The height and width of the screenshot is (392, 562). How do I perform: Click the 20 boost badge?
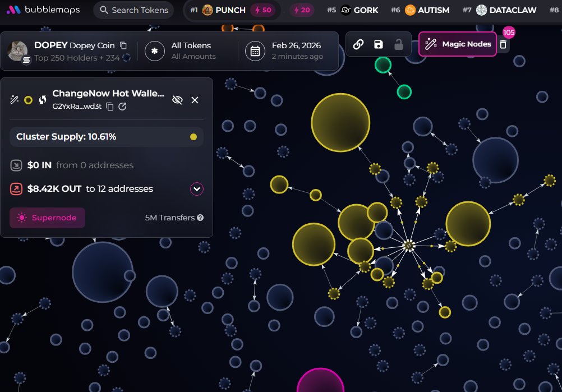(302, 10)
